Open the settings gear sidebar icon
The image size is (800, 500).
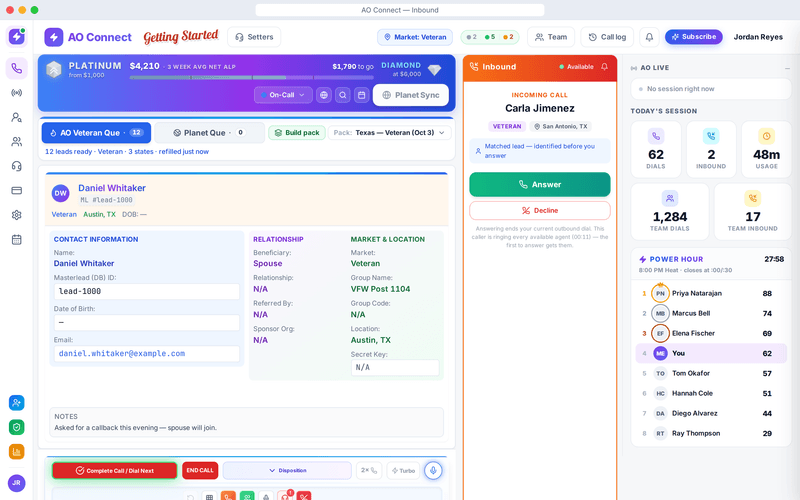click(16, 215)
